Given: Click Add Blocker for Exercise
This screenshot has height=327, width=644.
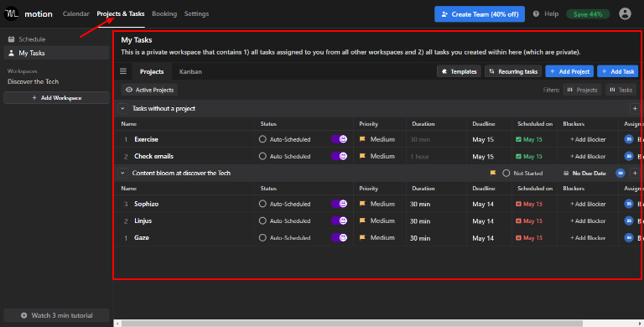Looking at the screenshot, I should 588,139.
